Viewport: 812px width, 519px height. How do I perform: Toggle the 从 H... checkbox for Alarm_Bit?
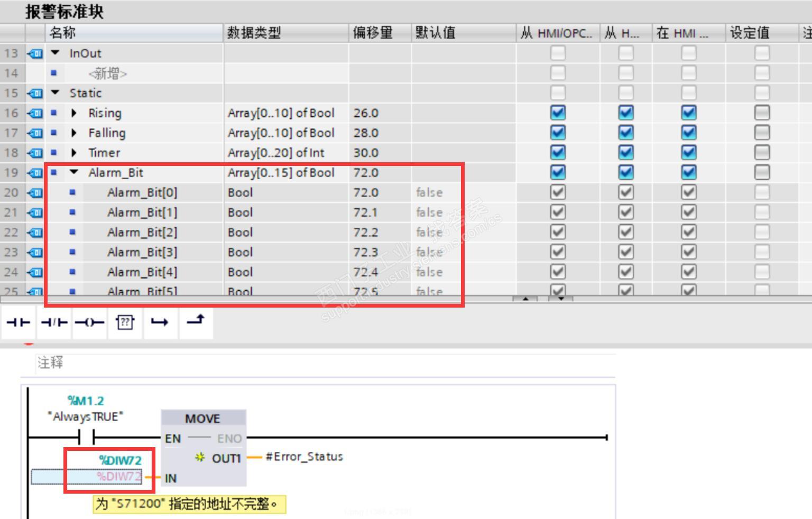(625, 172)
